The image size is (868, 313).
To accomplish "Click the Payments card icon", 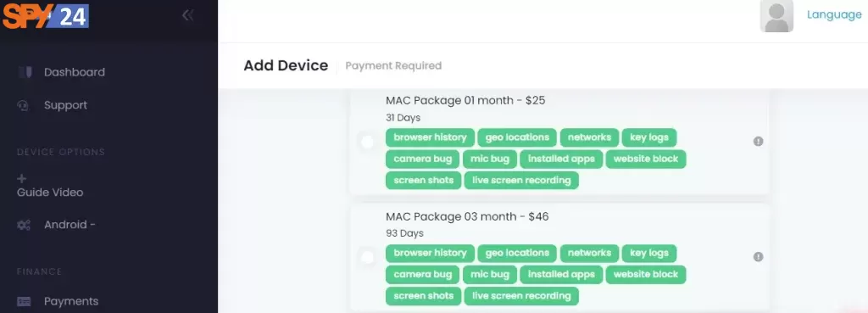I will point(24,301).
